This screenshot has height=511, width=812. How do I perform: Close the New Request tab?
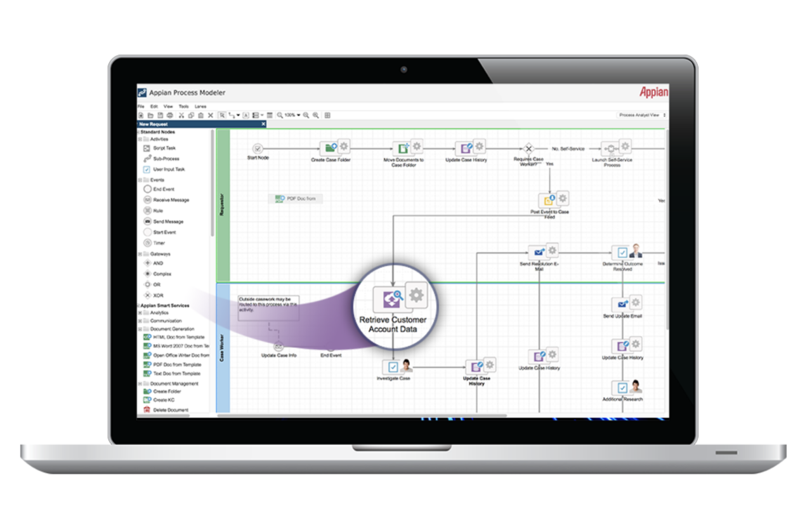(x=263, y=124)
